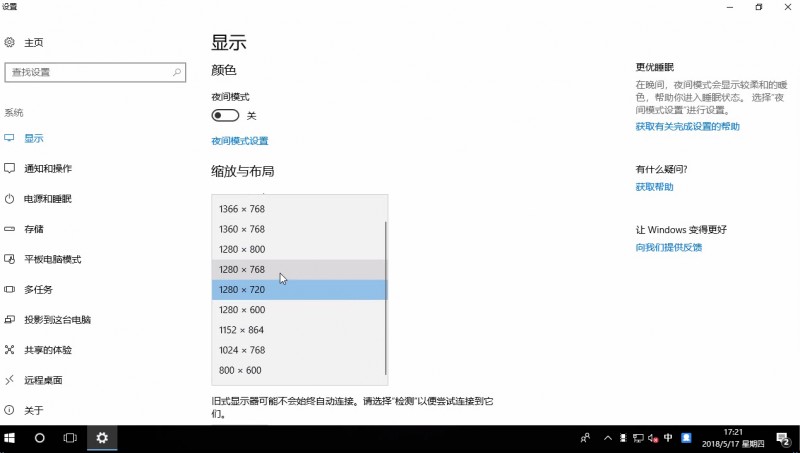Viewport: 800px width, 453px height.
Task: Click the 通知和操作 speech bubble icon
Action: 9,168
